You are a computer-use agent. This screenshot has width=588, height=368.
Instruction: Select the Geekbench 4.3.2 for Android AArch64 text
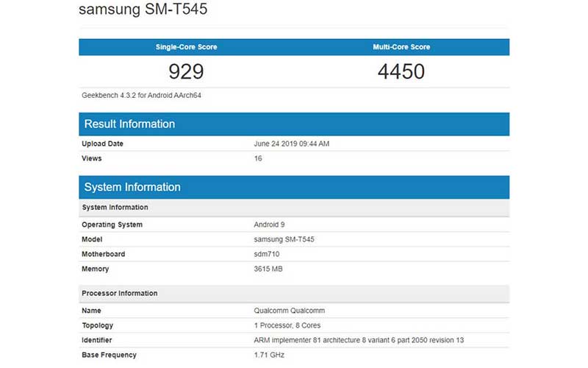tap(141, 96)
